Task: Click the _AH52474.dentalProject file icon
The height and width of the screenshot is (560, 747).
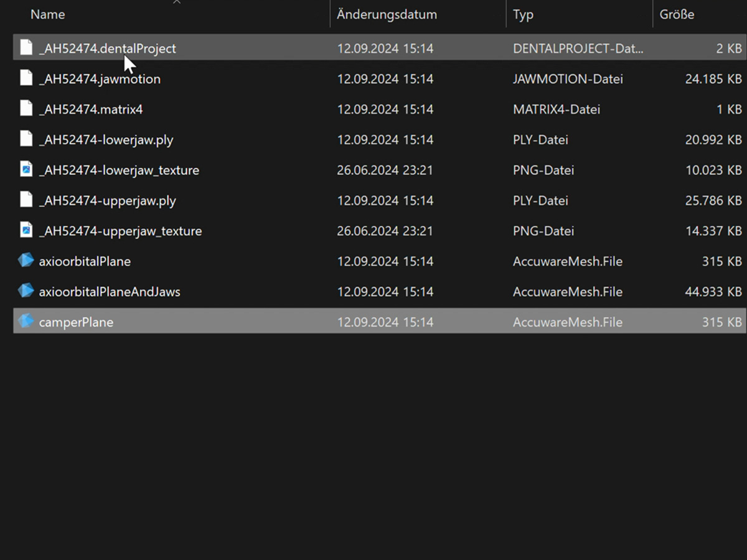Action: click(x=26, y=48)
